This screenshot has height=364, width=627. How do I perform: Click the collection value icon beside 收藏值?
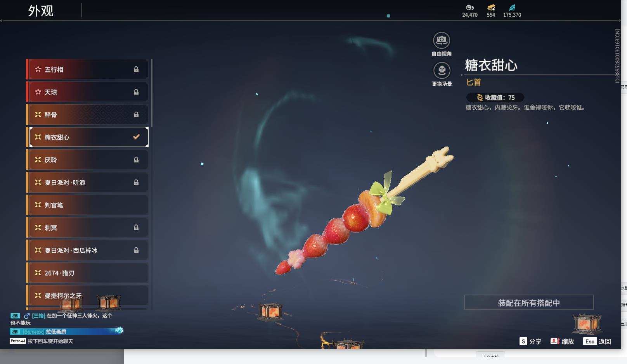480,98
